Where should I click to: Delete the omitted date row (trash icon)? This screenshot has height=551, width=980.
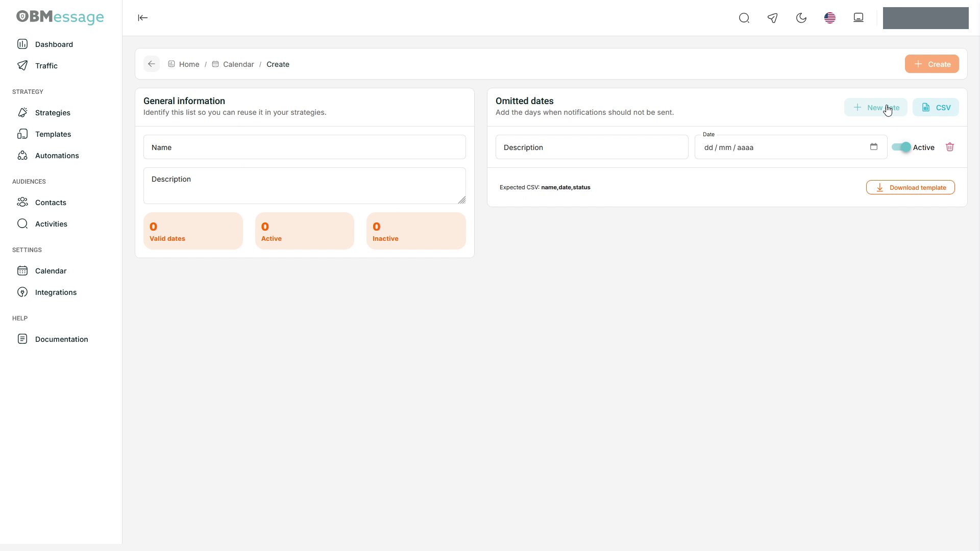tap(950, 147)
